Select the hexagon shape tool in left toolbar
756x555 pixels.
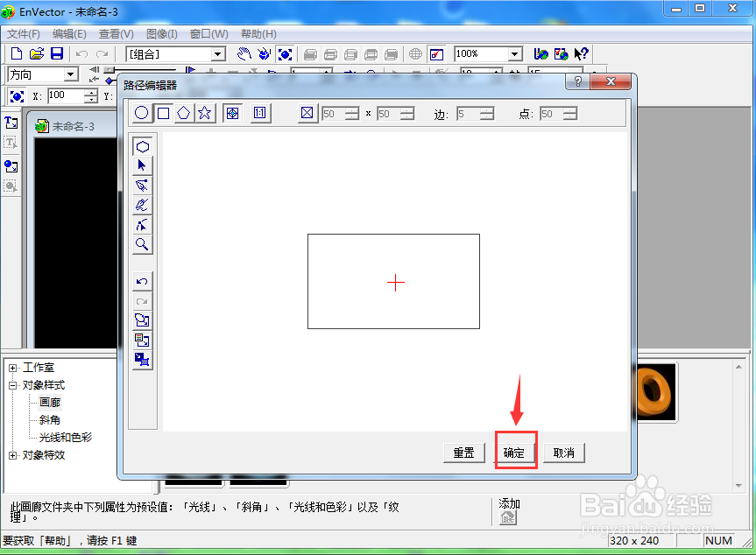(143, 146)
